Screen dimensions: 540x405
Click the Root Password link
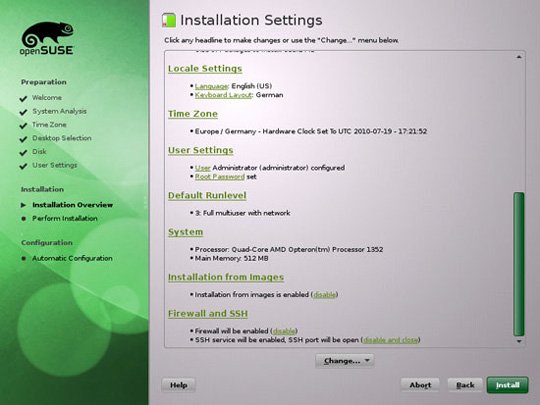pyautogui.click(x=220, y=177)
